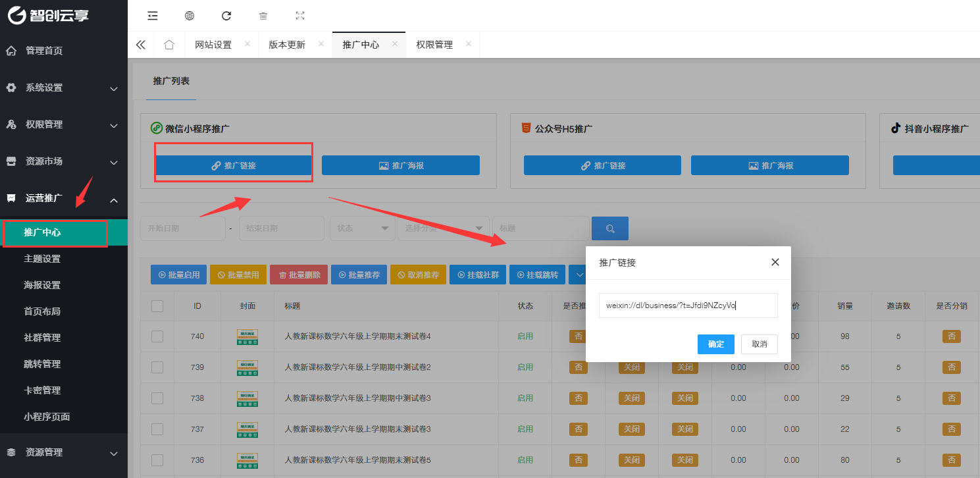Click the 批量启用 button
Image resolution: width=980 pixels, height=478 pixels.
(x=179, y=275)
